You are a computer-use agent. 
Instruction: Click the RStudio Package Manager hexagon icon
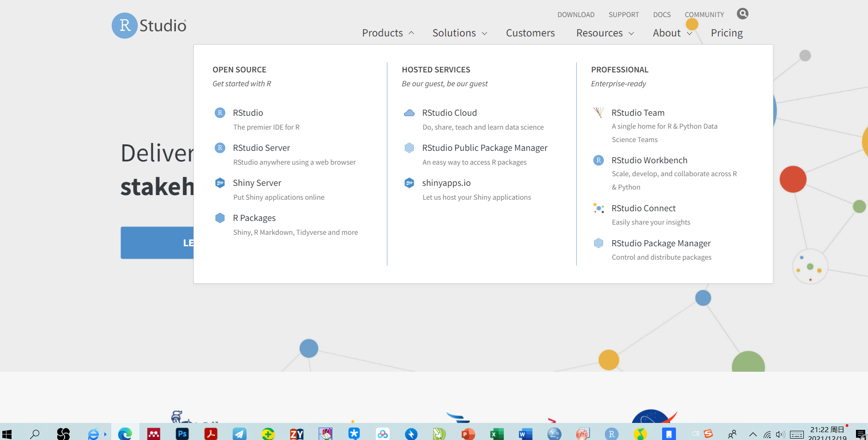[599, 243]
